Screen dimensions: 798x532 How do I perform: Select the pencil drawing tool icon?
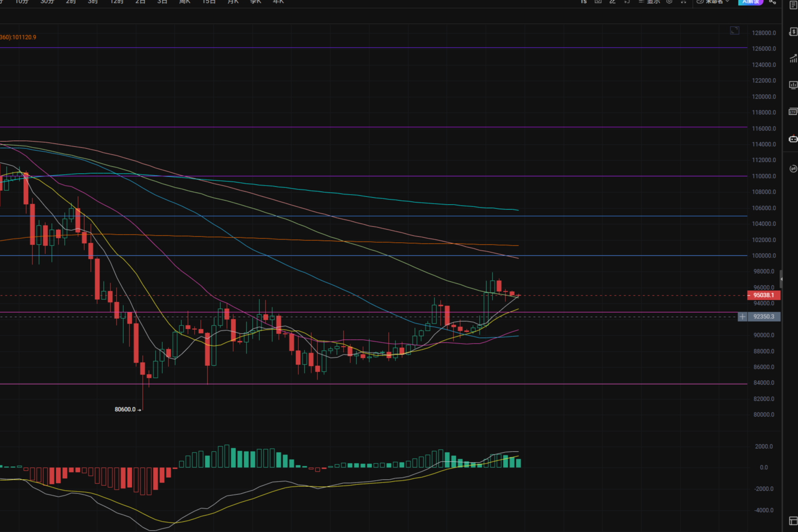click(x=613, y=2)
